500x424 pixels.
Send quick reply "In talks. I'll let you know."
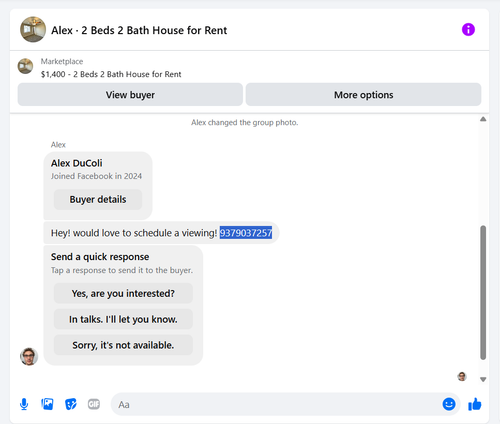123,319
